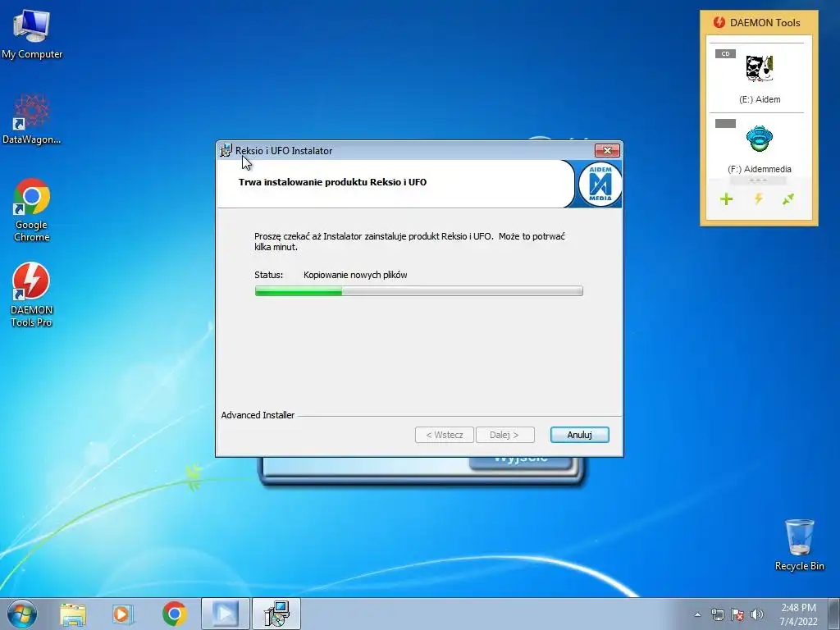Launch Google Chrome from the desktop
Image resolution: width=840 pixels, height=630 pixels.
[x=32, y=209]
